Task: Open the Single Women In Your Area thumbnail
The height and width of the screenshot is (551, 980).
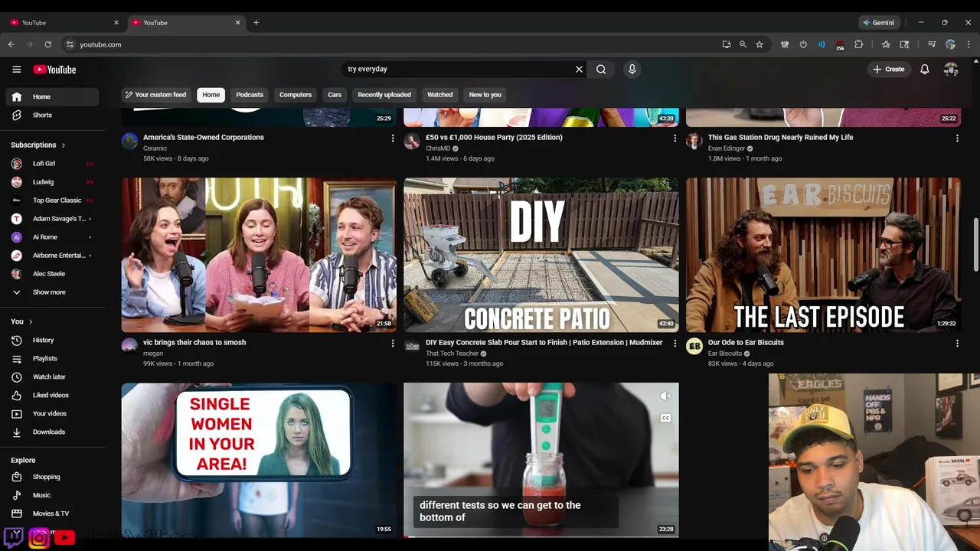Action: tap(259, 459)
